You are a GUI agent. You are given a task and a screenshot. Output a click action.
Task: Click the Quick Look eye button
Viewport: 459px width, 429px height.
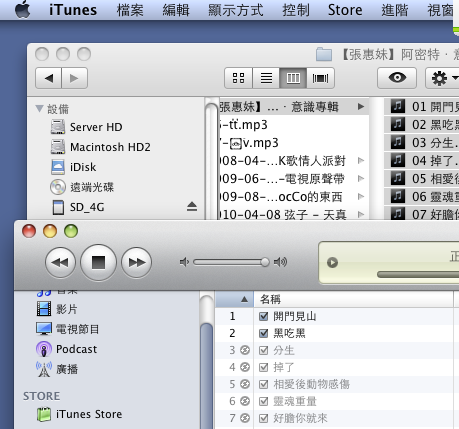tap(397, 78)
